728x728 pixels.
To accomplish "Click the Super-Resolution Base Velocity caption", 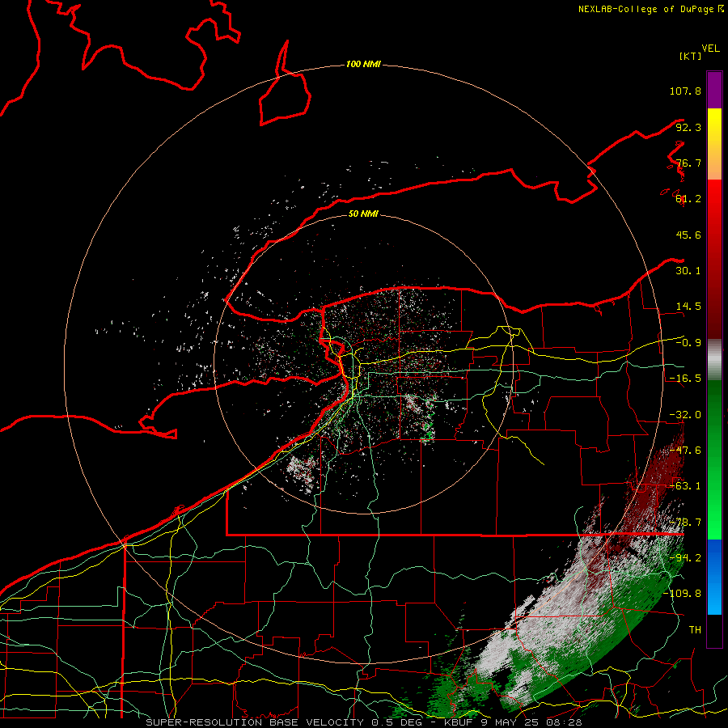I will (x=363, y=722).
